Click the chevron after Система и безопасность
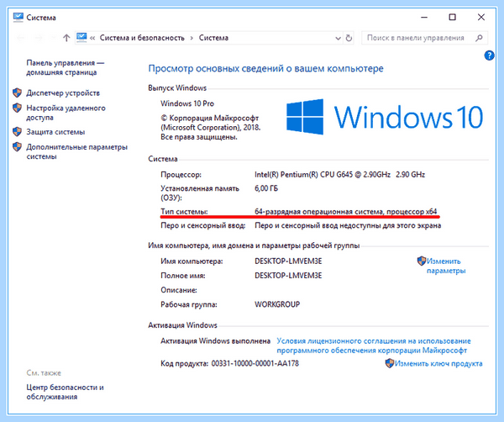 coord(192,38)
